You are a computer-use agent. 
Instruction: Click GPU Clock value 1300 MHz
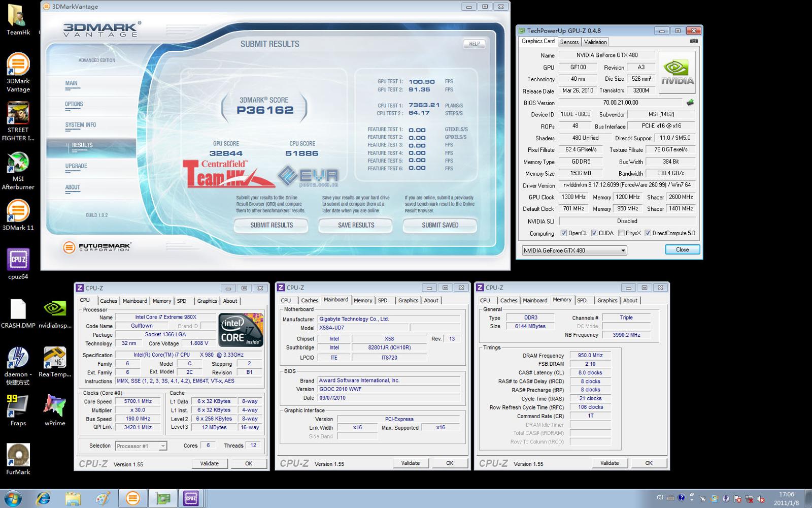[573, 197]
